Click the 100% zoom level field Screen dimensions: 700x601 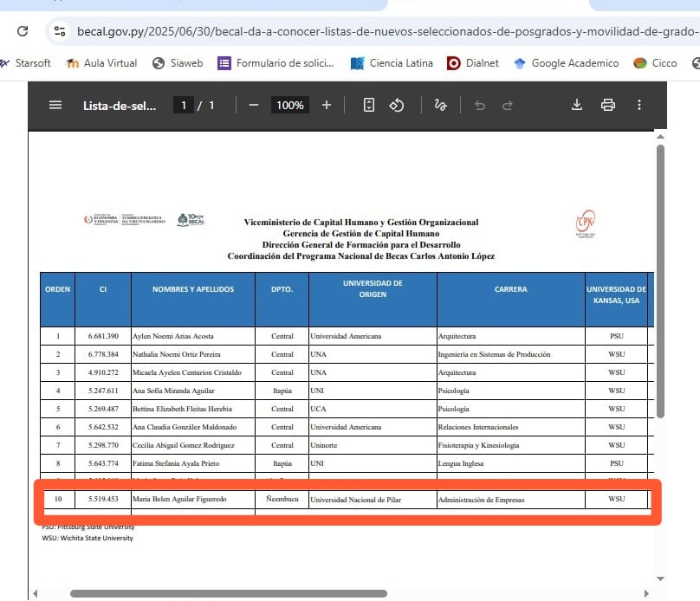pos(289,106)
